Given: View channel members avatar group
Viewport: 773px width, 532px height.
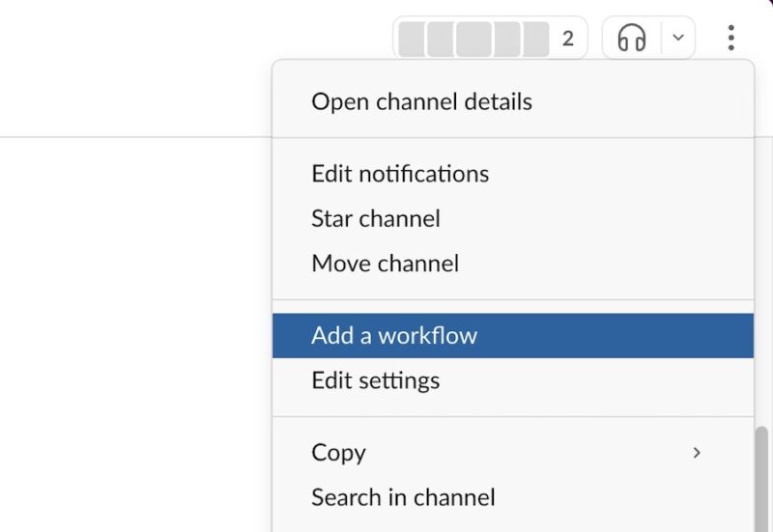Looking at the screenshot, I should coord(490,38).
